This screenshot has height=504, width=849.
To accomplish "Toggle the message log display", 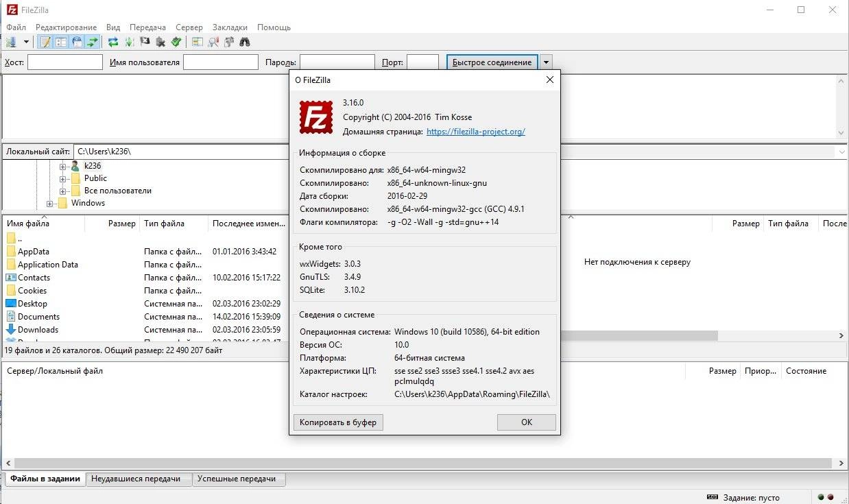I will pyautogui.click(x=45, y=42).
